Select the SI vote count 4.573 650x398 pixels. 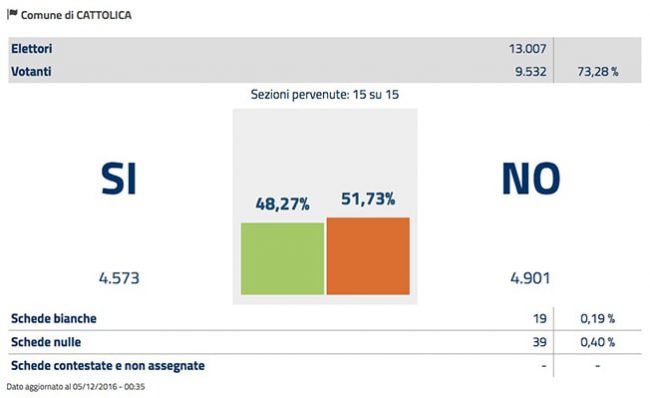[x=119, y=278]
